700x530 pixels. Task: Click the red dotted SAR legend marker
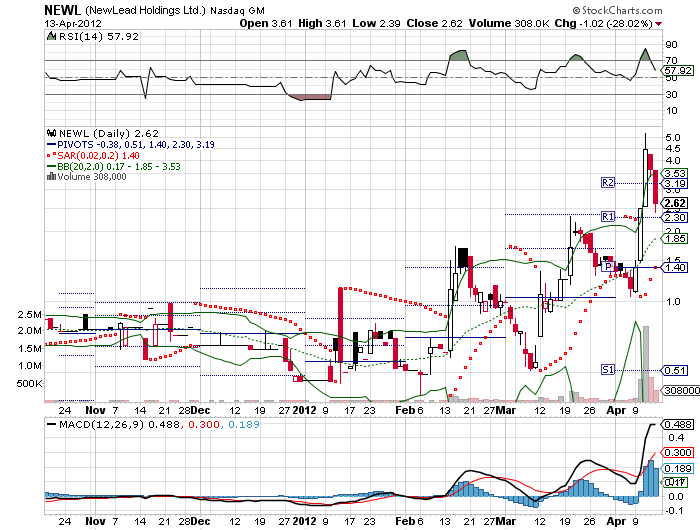coord(51,155)
